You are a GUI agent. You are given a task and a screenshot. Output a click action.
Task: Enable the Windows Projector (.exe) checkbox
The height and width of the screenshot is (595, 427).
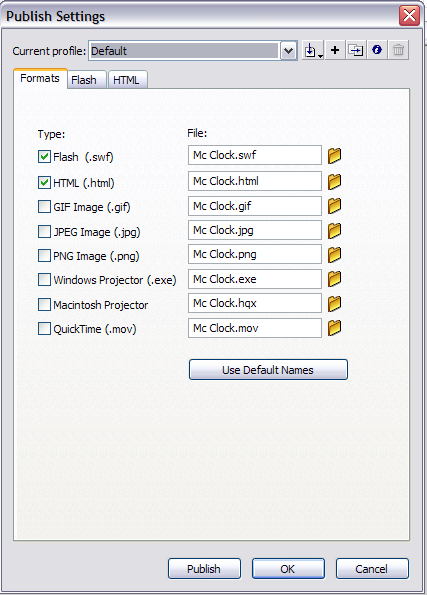coord(44,280)
